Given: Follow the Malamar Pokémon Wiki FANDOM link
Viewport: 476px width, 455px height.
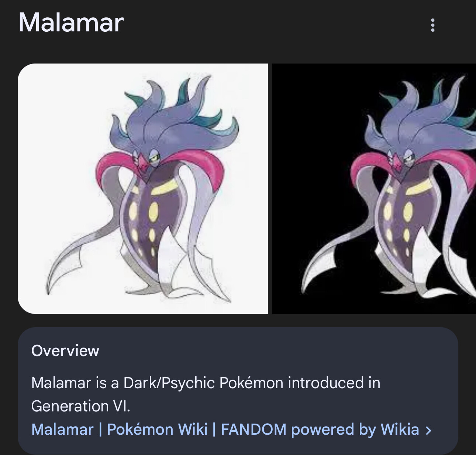Looking at the screenshot, I should 225,430.
